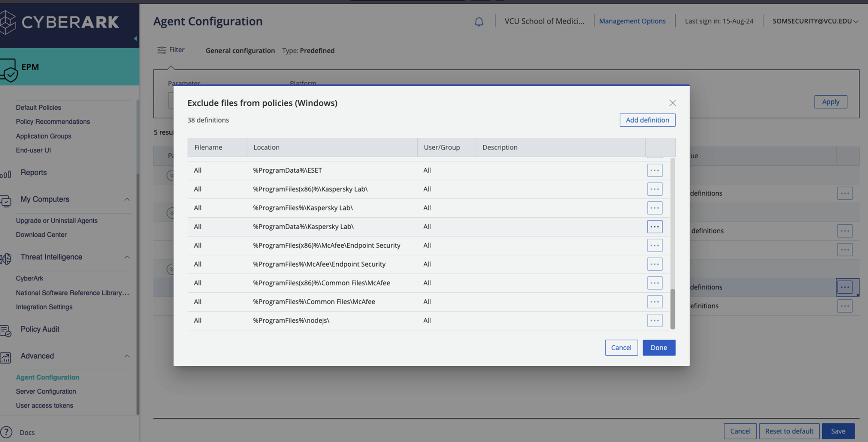
Task: Open the notifications bell
Action: click(479, 22)
